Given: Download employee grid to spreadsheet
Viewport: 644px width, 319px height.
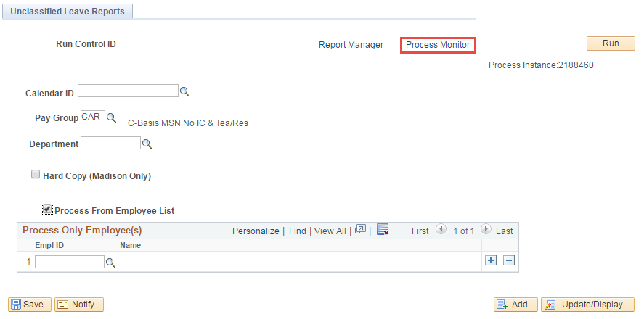Looking at the screenshot, I should (x=383, y=230).
